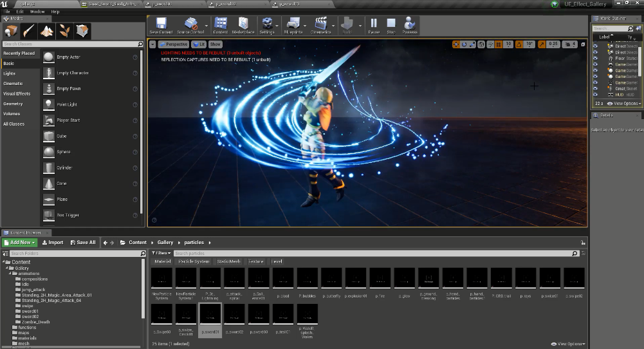Select scale gizmo in viewport toolbar
Image resolution: width=644 pixels, height=349 pixels.
(x=472, y=44)
